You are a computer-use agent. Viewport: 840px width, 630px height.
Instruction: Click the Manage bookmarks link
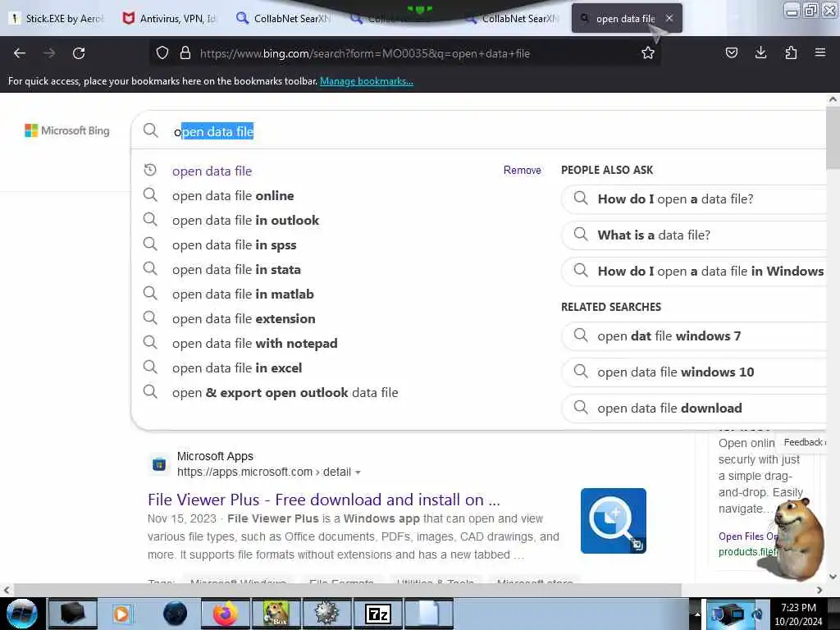pos(367,81)
